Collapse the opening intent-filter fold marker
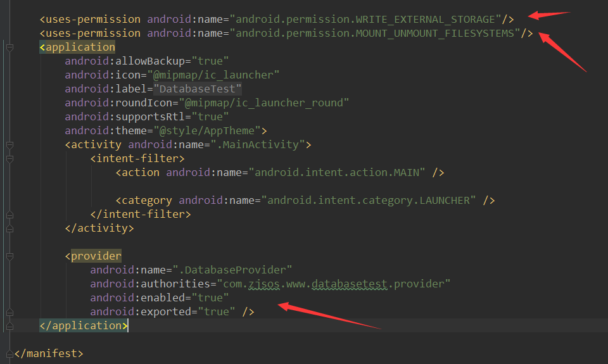 coord(9,159)
